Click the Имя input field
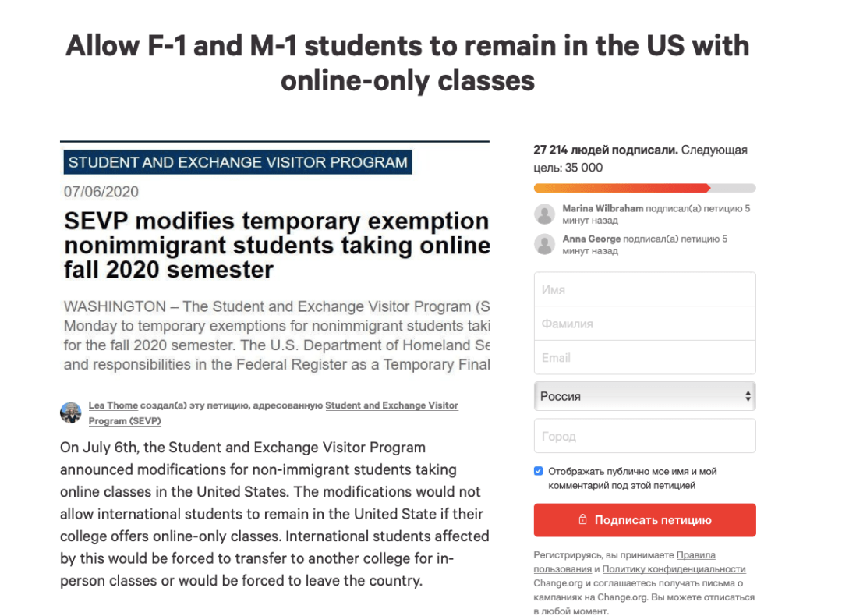The height and width of the screenshot is (616, 842). 645,289
